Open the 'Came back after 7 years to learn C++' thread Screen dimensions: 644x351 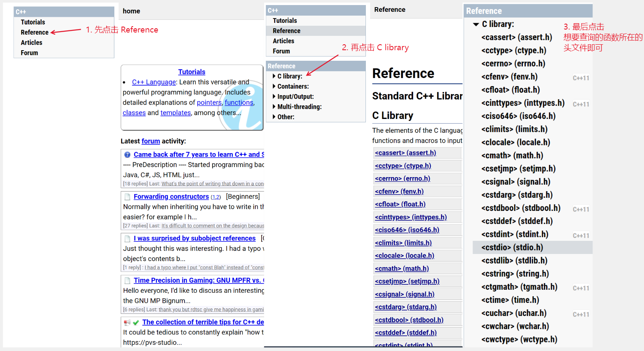pyautogui.click(x=199, y=154)
